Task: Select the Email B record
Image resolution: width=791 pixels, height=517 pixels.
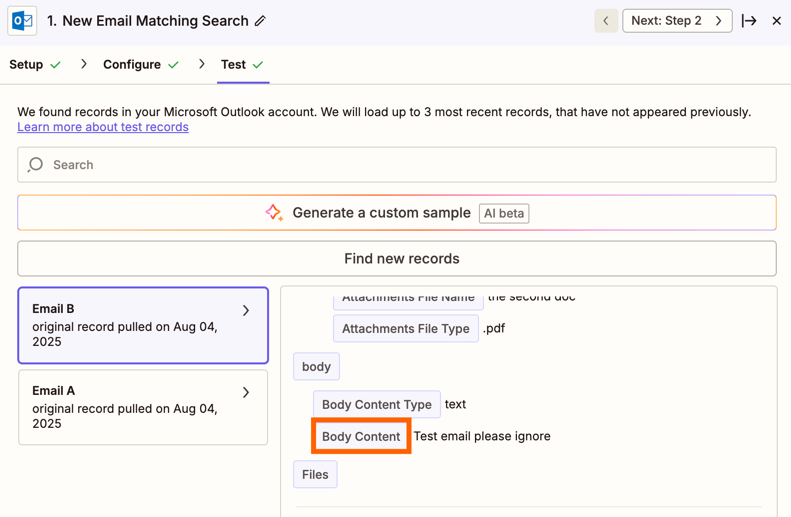Action: click(143, 325)
